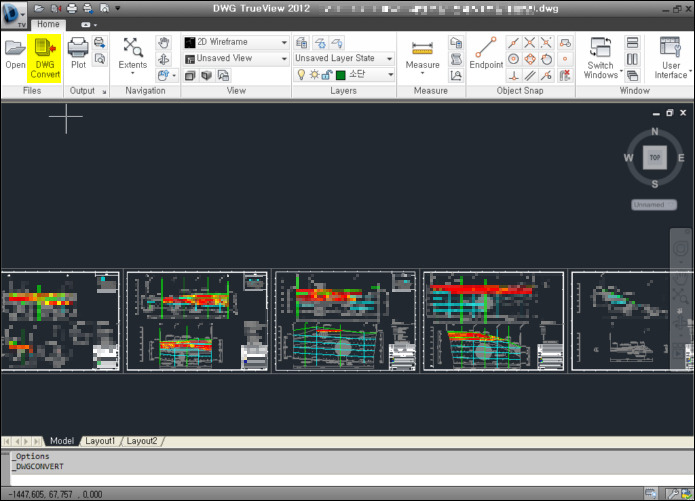The image size is (695, 501).
Task: Click the large Plot button in the Output panel
Action: pos(78,53)
